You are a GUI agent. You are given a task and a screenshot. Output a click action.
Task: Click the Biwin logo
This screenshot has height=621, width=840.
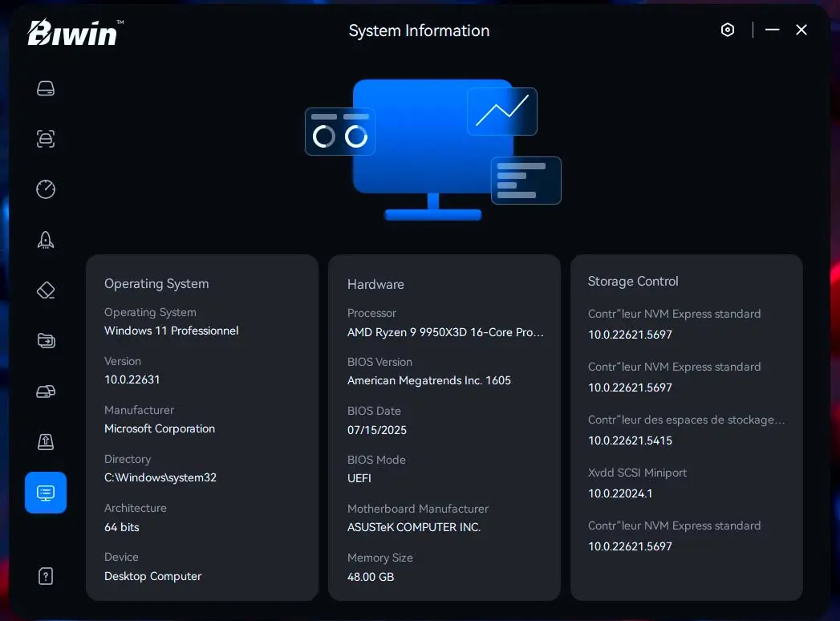(x=75, y=32)
